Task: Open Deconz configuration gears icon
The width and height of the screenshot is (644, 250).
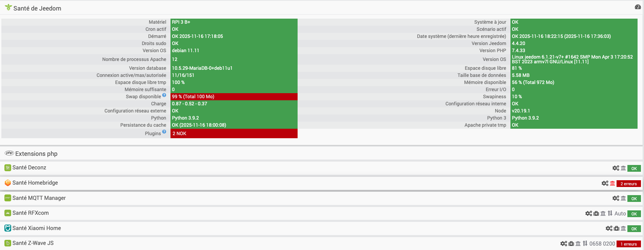Action: pos(616,168)
